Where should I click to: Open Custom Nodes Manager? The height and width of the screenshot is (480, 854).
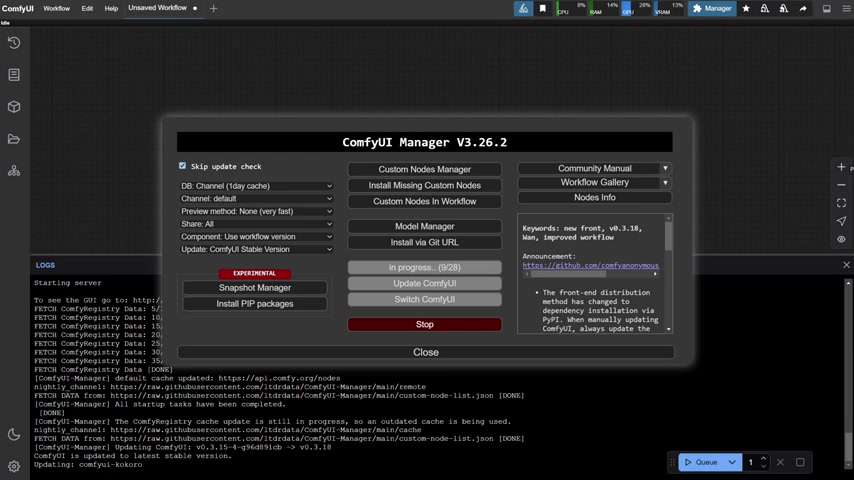click(x=425, y=169)
